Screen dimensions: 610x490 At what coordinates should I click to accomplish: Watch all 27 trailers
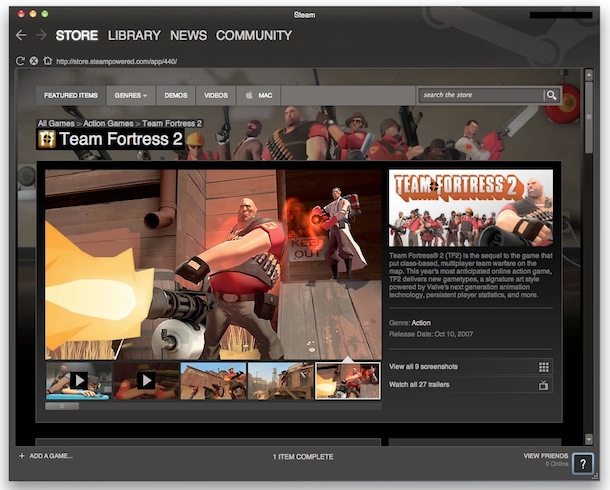[470, 385]
